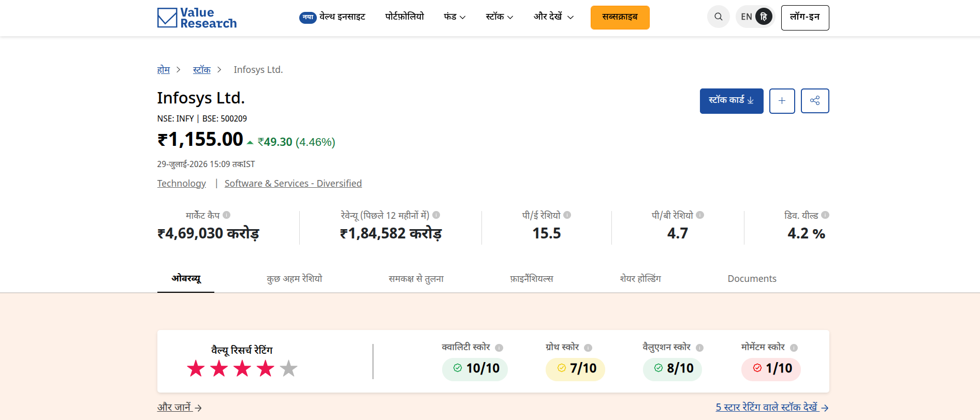Show info for क्वालिटी स्कोर
Viewport: 980px width, 420px height.
click(499, 348)
